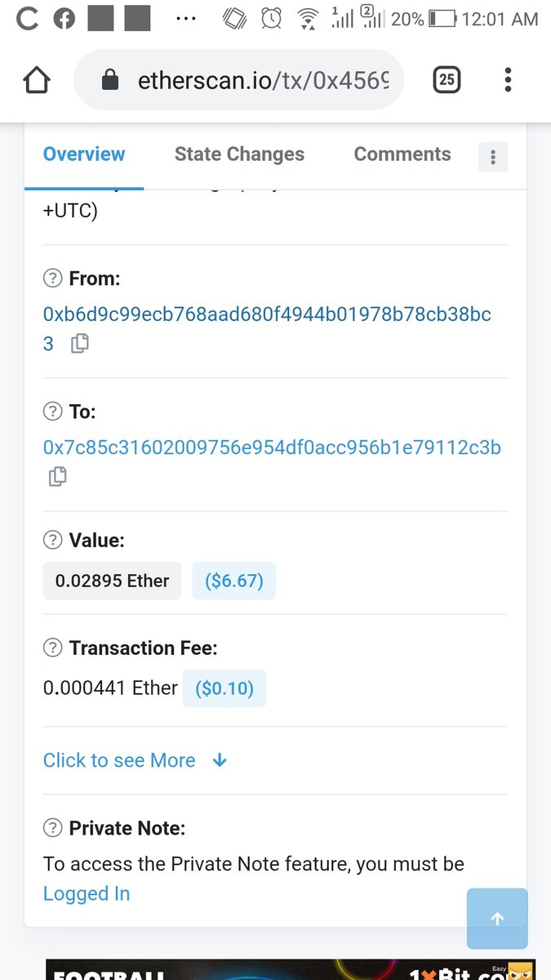Image resolution: width=551 pixels, height=980 pixels.
Task: Open the tab switcher showing 25 tabs
Action: (x=447, y=79)
